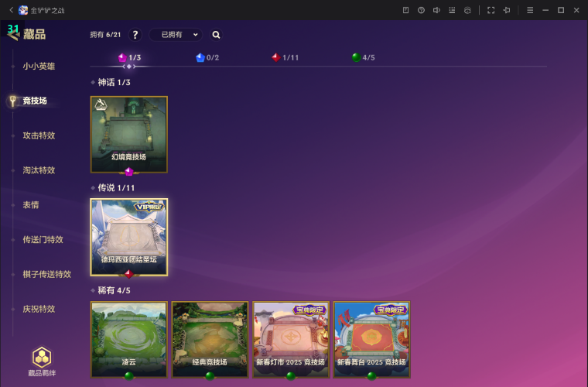Select the 庆祝特效 category
The height and width of the screenshot is (387, 588).
click(39, 309)
